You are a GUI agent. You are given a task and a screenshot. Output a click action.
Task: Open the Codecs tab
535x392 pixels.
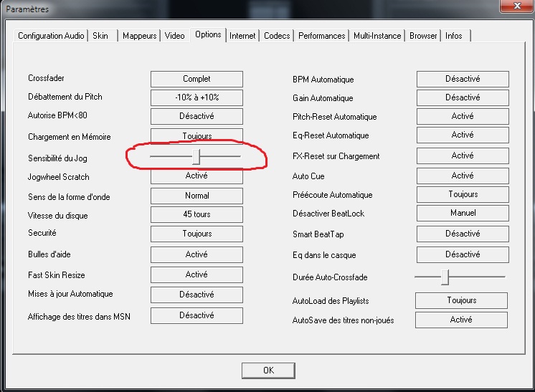coord(277,36)
